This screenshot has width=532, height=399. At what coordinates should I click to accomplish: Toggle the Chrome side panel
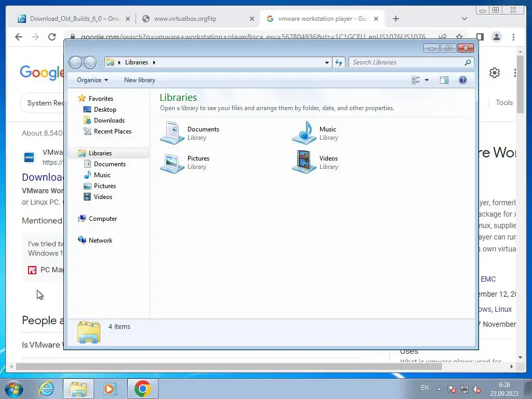(x=480, y=37)
